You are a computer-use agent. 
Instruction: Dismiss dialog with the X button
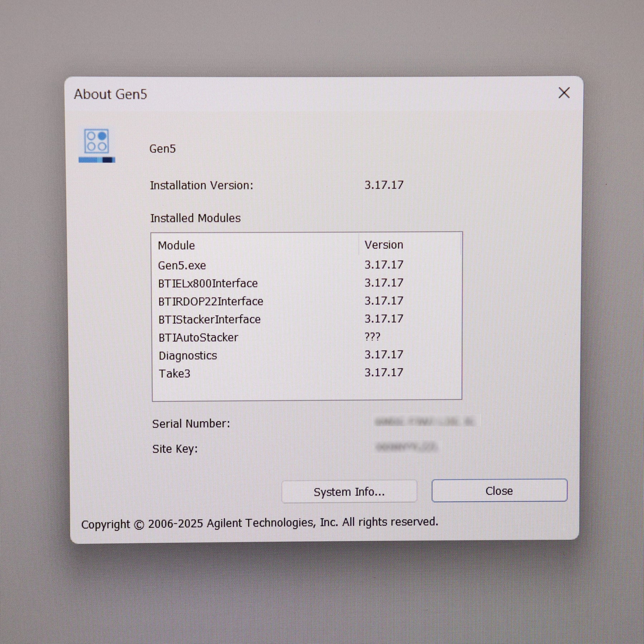click(564, 93)
